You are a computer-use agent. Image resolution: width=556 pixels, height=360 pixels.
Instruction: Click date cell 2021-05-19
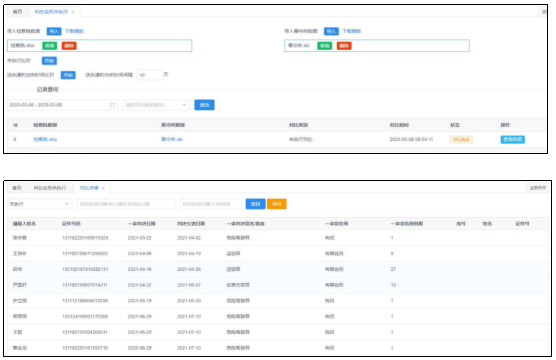[140, 301]
